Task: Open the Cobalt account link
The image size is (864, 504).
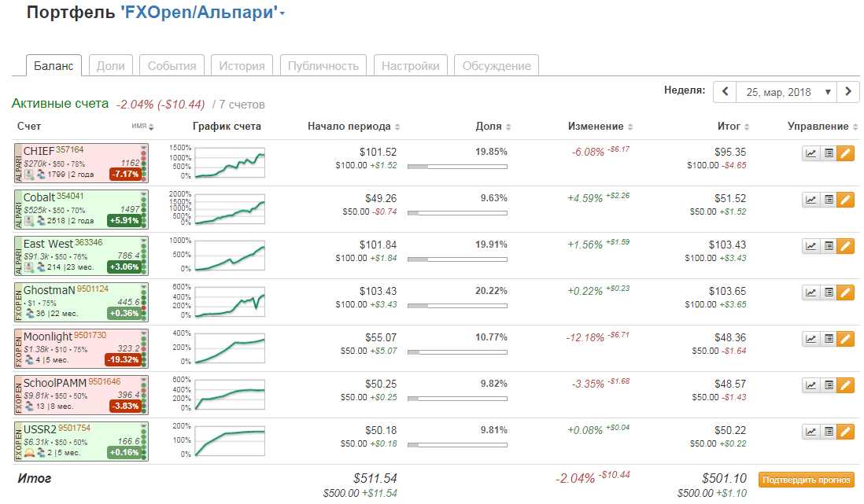Action: pos(39,197)
